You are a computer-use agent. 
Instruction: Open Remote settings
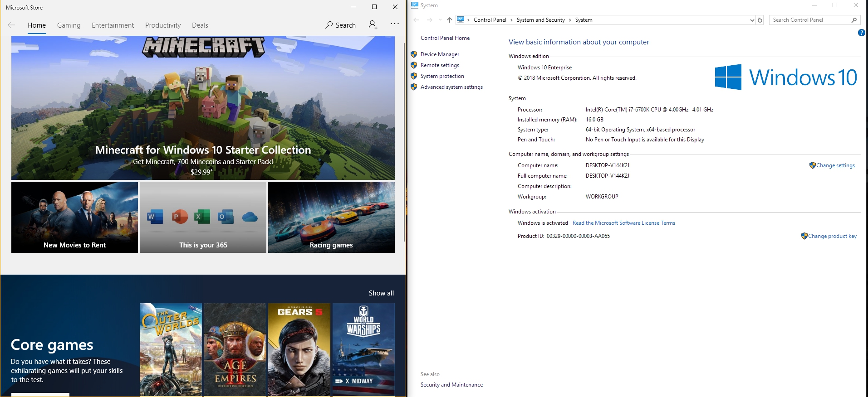pyautogui.click(x=440, y=65)
